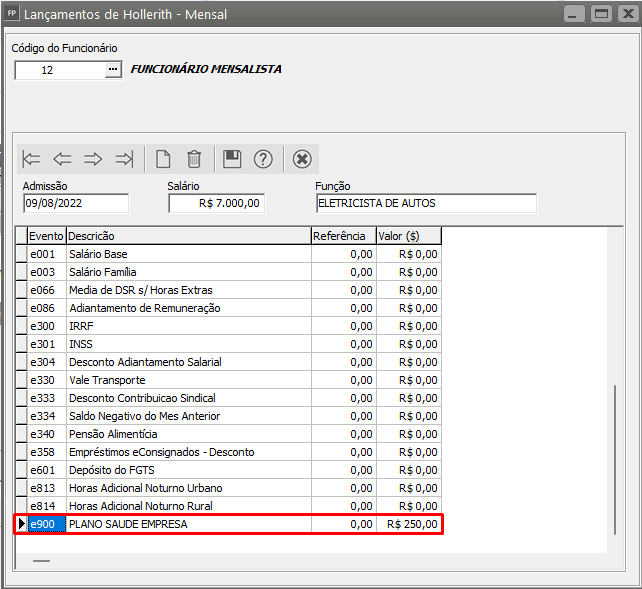The image size is (642, 589).
Task: Delete entry using trash can icon
Action: (x=194, y=159)
